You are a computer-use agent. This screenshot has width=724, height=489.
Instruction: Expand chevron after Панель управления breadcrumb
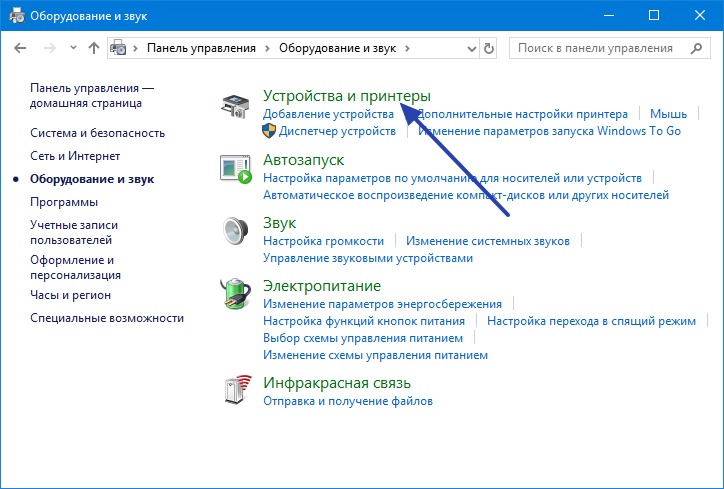tap(267, 48)
